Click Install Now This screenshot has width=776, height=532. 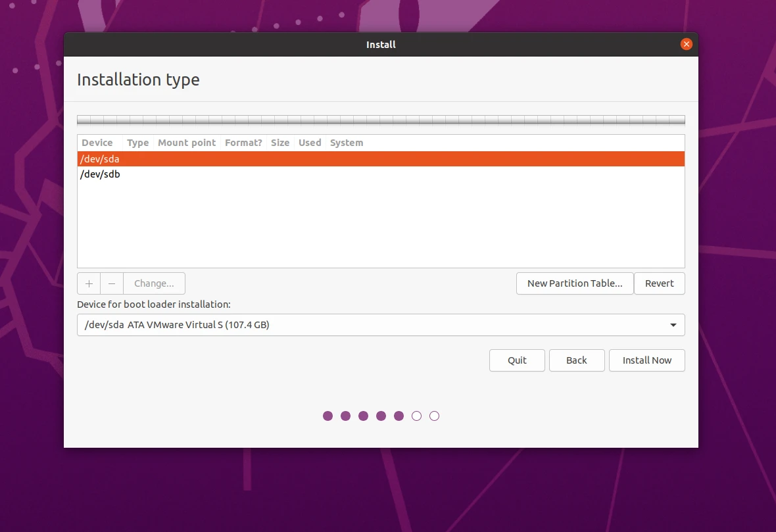click(646, 360)
